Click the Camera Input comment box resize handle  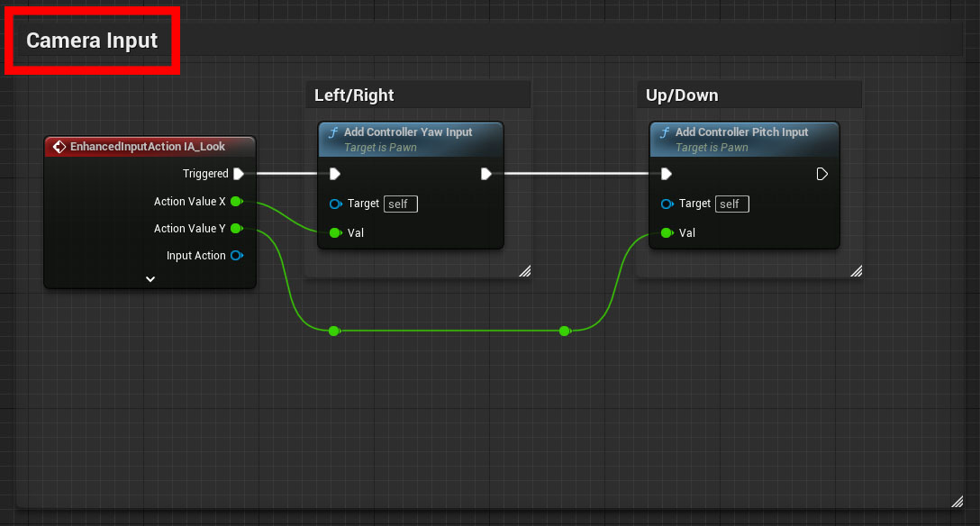pos(957,501)
